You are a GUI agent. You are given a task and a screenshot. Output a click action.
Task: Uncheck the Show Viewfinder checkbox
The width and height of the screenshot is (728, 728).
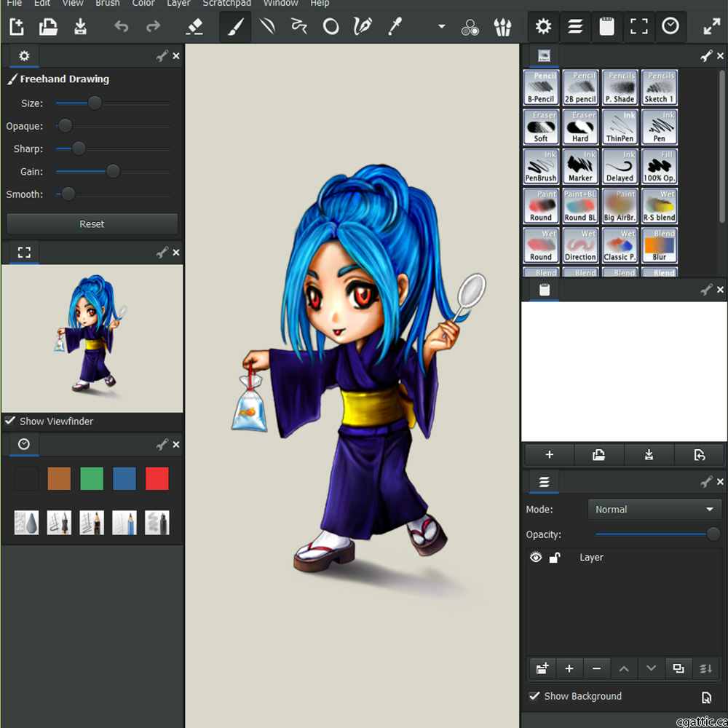(9, 421)
